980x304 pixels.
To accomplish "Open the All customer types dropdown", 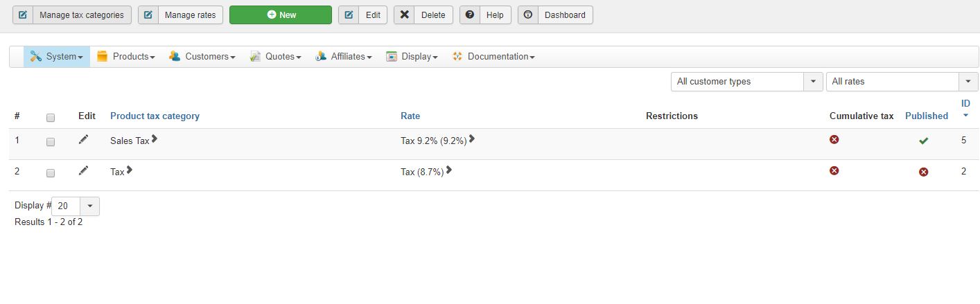I will (746, 82).
